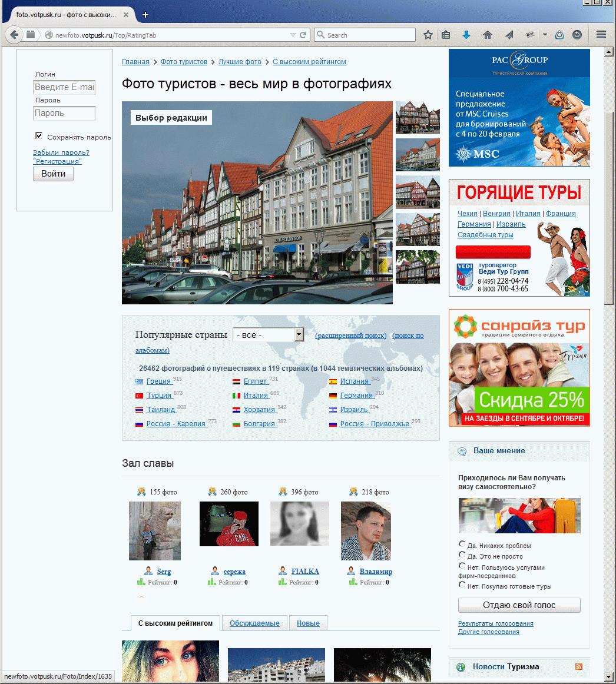Select radio option Да. Никаких проблем
This screenshot has height=684, width=616.
click(462, 544)
